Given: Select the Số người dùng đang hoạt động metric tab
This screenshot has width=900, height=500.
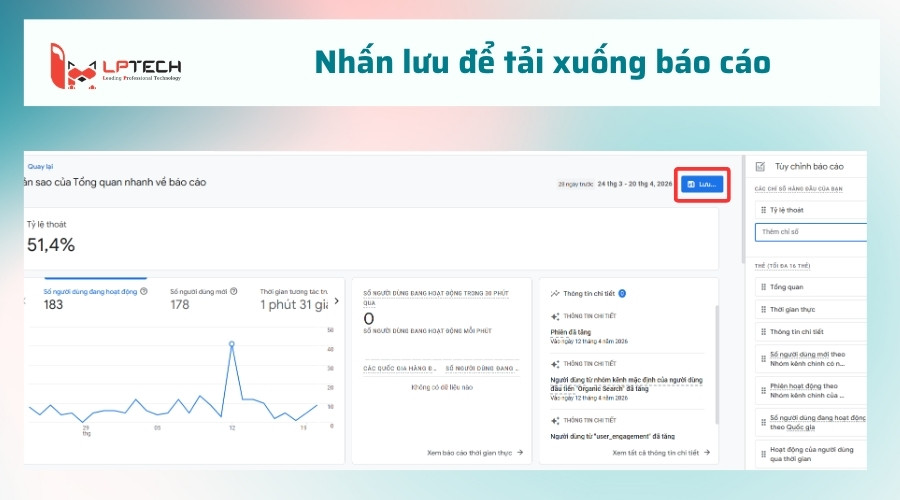Looking at the screenshot, I should [x=95, y=299].
